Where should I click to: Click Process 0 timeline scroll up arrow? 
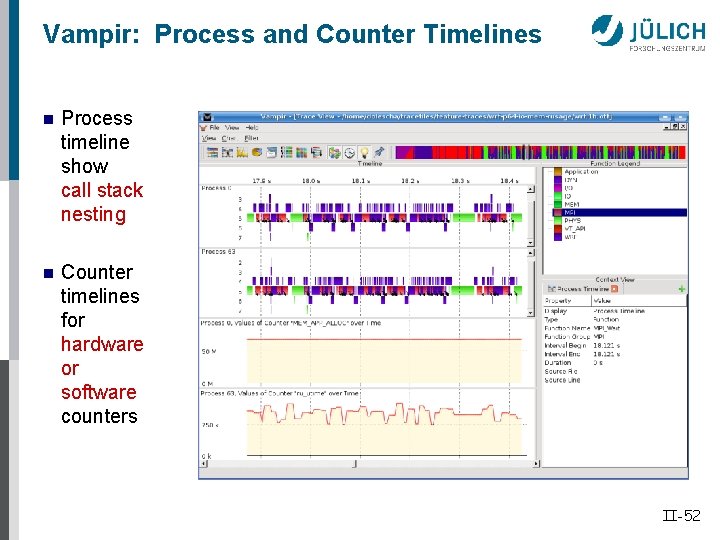pos(530,189)
